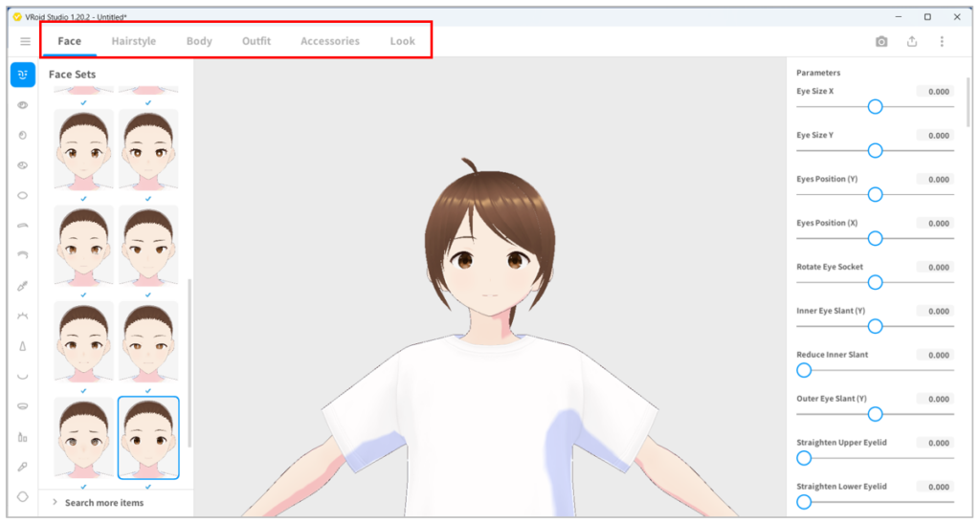Select the hexagon face shape icon
980x523 pixels.
pos(23,496)
